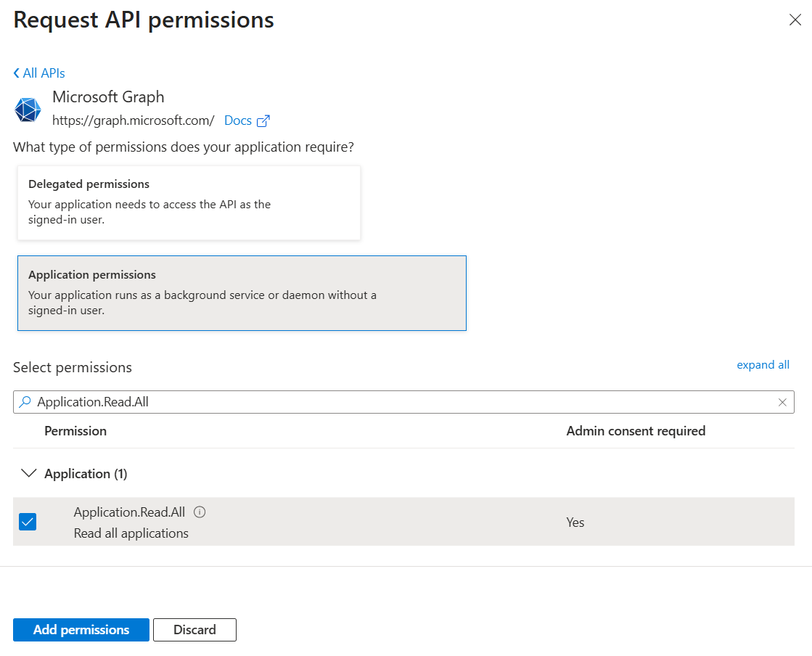Select Delegated permissions card
The width and height of the screenshot is (812, 656).
[x=189, y=202]
